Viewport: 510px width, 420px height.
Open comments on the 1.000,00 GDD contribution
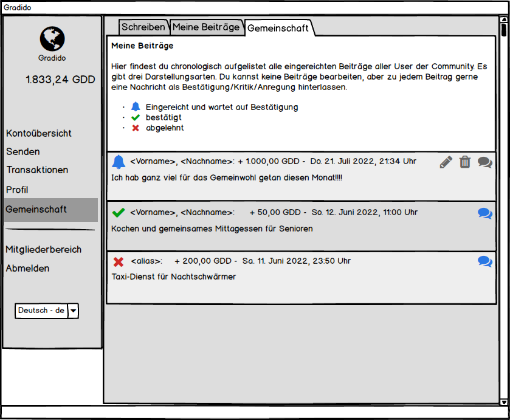pos(484,162)
